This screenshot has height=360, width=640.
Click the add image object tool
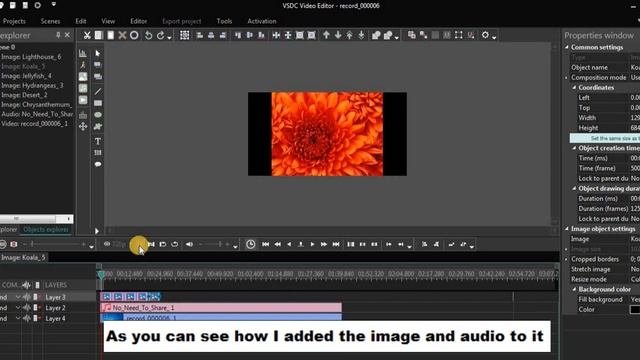pos(83,77)
